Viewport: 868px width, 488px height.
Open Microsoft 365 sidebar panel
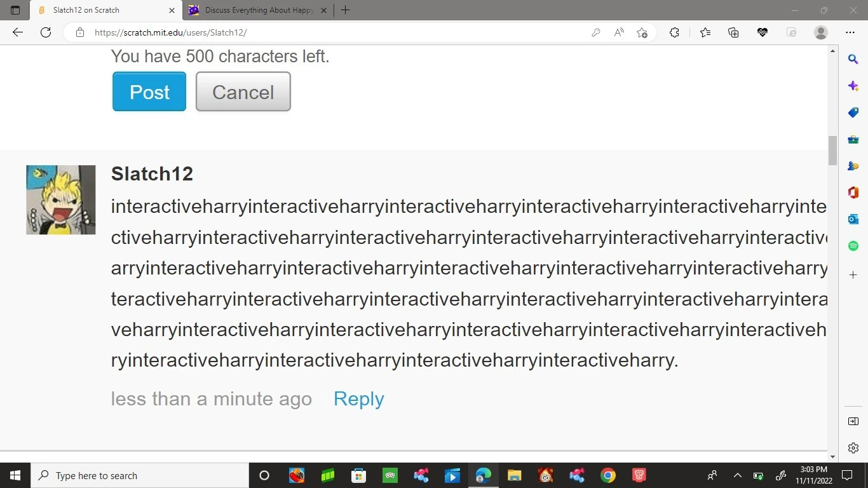point(853,193)
